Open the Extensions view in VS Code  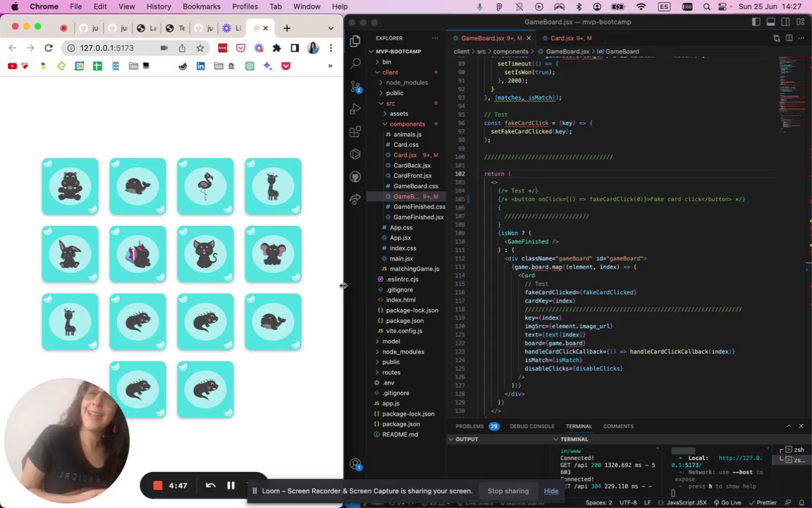[355, 132]
